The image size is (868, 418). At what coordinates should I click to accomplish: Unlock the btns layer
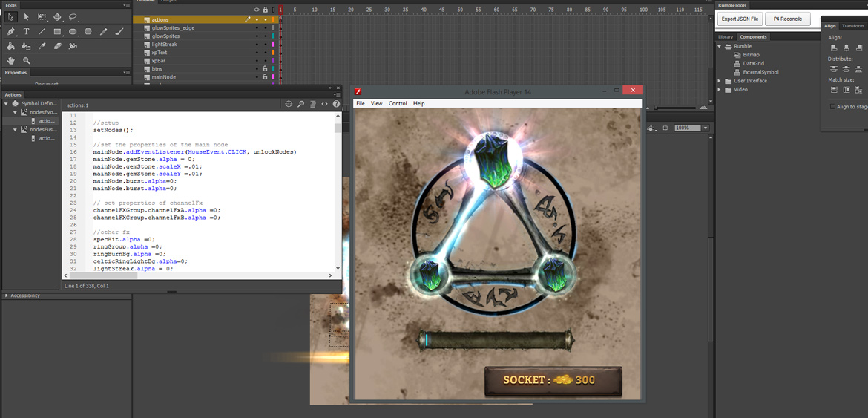(x=265, y=69)
